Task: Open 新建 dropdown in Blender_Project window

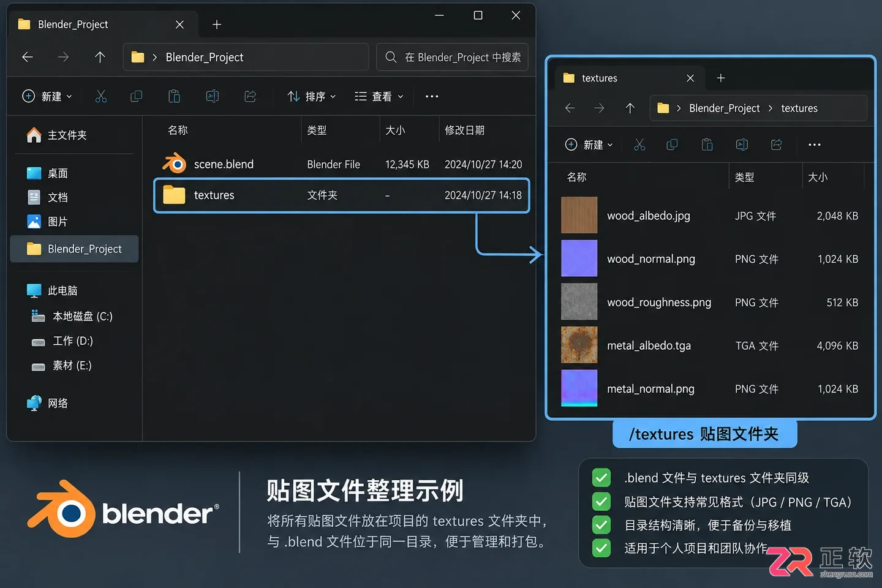Action: [47, 96]
